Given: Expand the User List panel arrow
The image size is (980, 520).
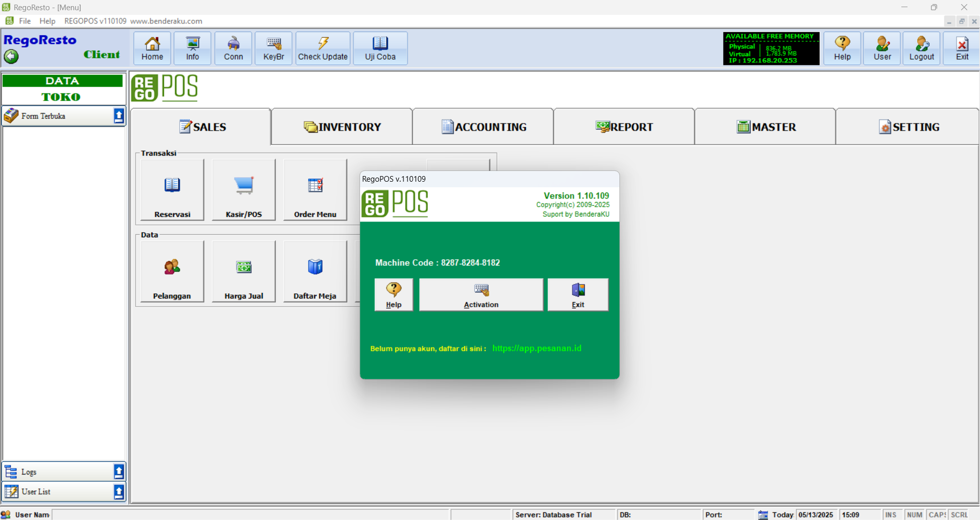Looking at the screenshot, I should (x=118, y=491).
